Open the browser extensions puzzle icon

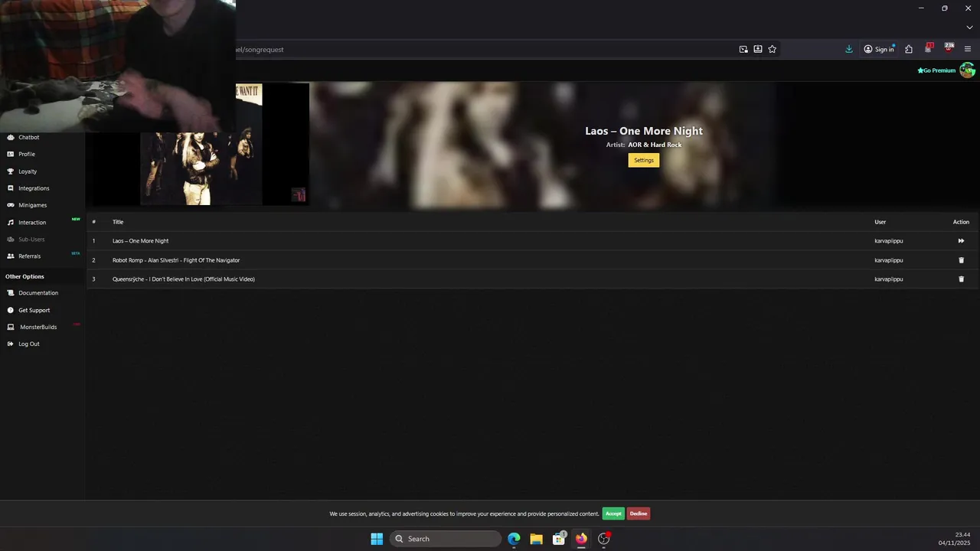click(x=909, y=49)
